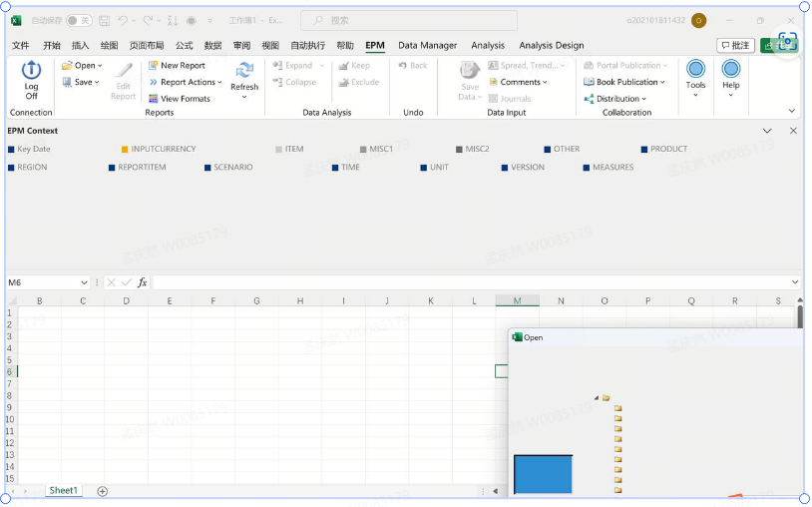The image size is (812, 507).
Task: Open the EPM Context pane options chevron
Action: (767, 131)
